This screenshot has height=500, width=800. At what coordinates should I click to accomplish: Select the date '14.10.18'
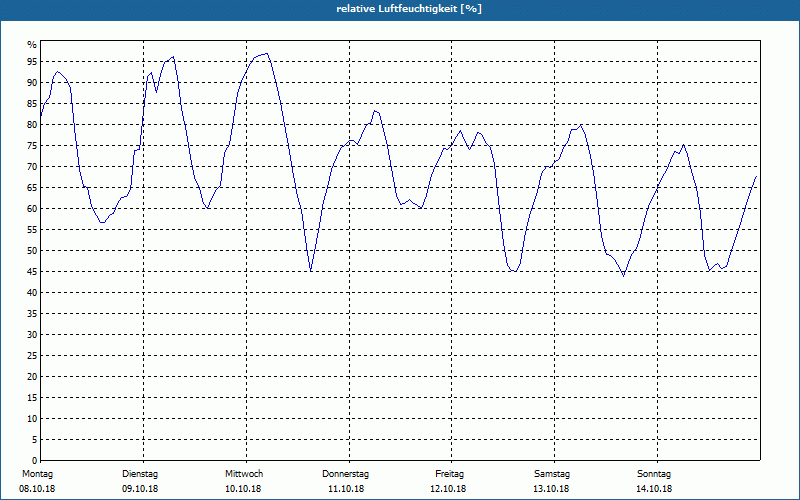654,489
